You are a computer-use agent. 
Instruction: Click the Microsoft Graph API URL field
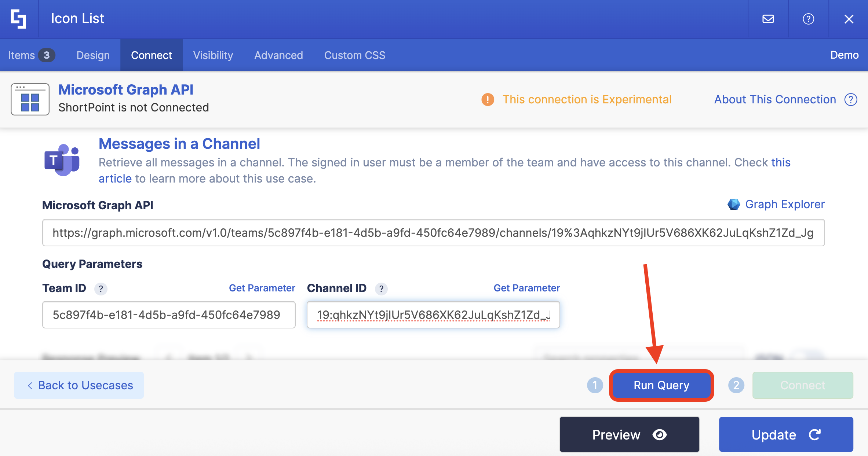433,233
